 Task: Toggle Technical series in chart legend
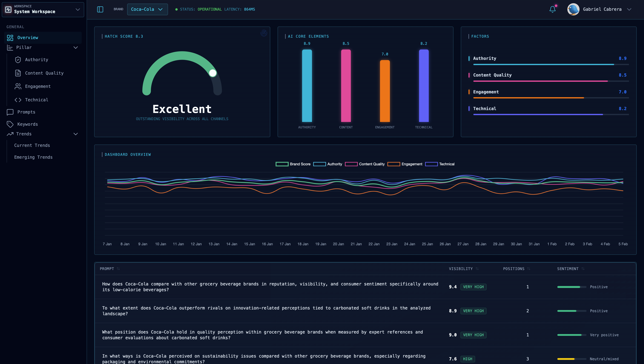440,164
